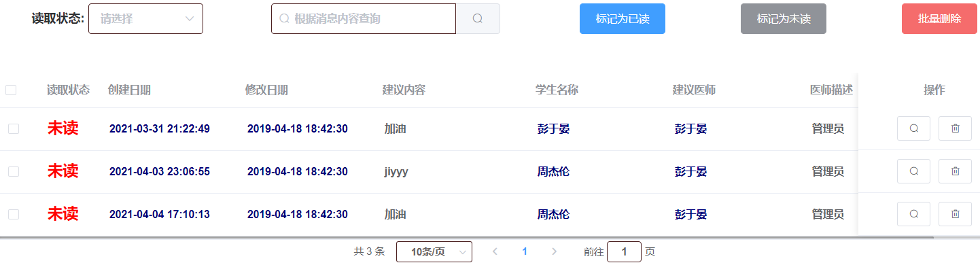Go to next page arrow in pagination

(554, 251)
